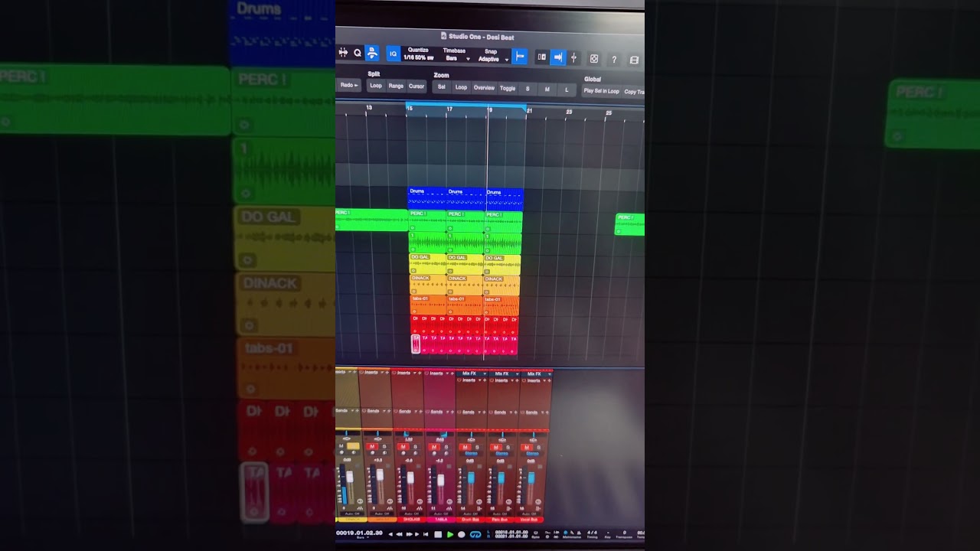The height and width of the screenshot is (551, 980).
Task: Click the bend marker icon at toolbar left edge
Action: click(x=343, y=52)
